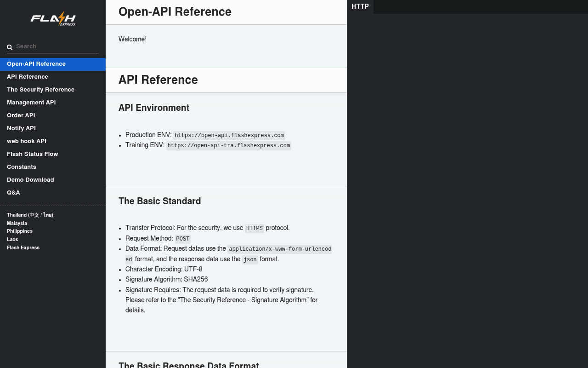This screenshot has height=368, width=588.
Task: Select Order API in sidebar
Action: 53,115
